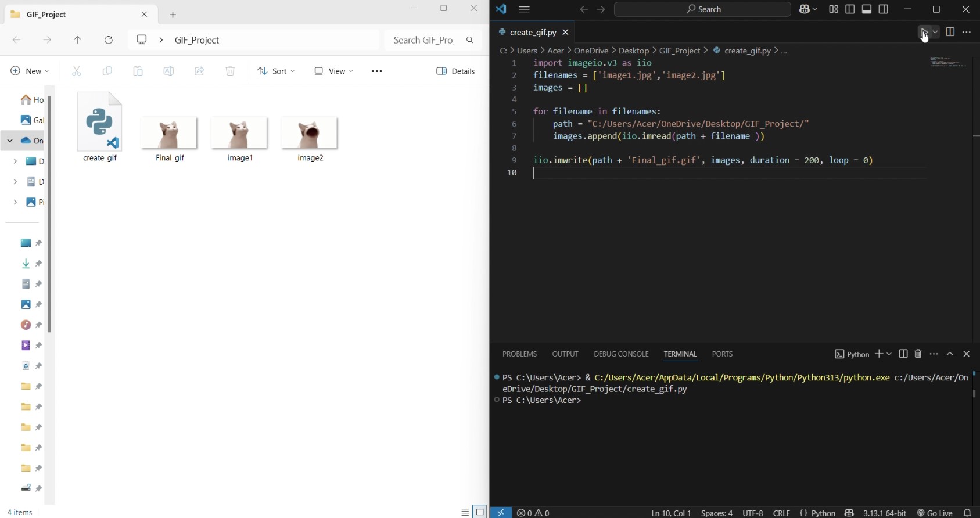Open notifications bell in status bar
This screenshot has width=980, height=518.
coord(967,513)
